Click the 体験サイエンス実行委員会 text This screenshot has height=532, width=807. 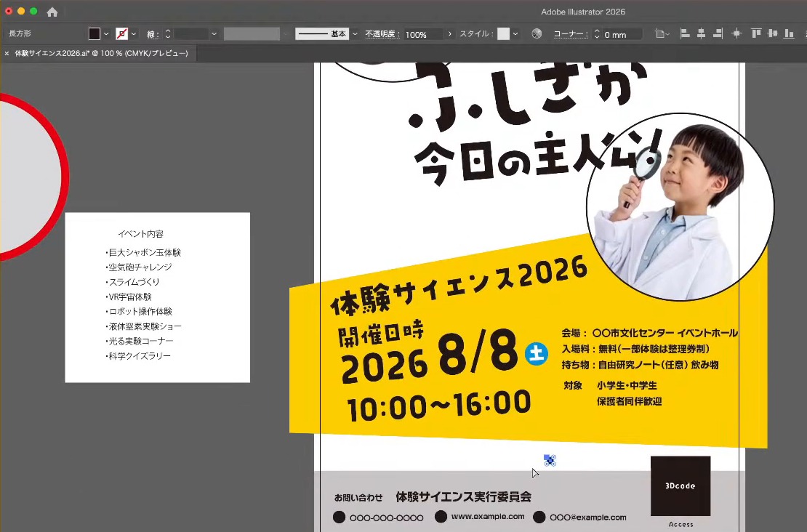(463, 497)
